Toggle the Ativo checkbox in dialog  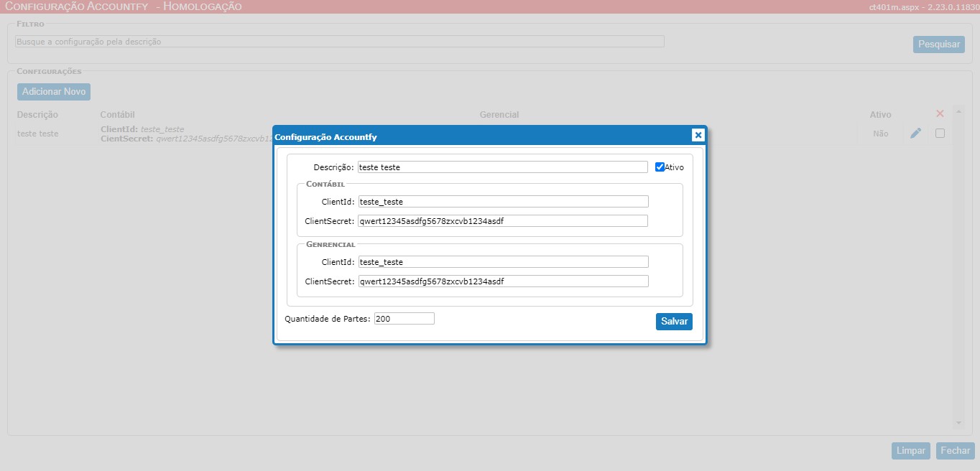coord(660,167)
